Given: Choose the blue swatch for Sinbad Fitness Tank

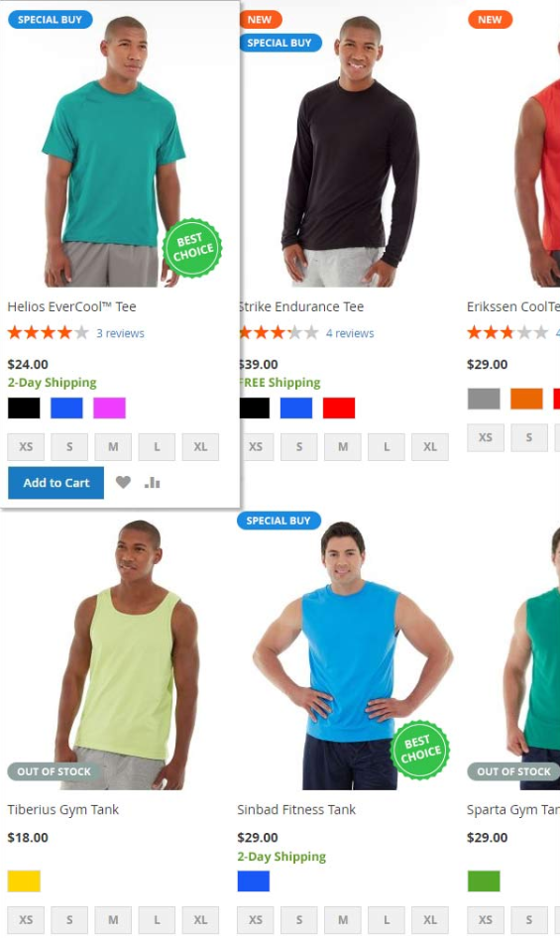Looking at the screenshot, I should pos(254,881).
